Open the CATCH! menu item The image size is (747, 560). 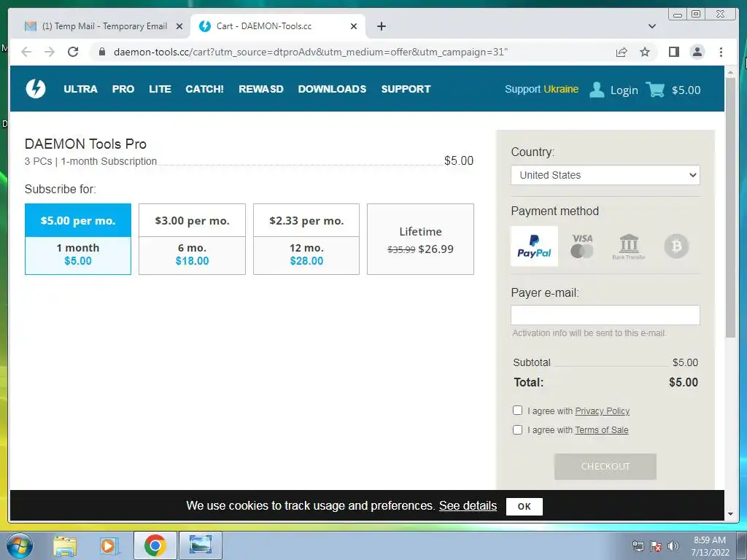click(204, 89)
